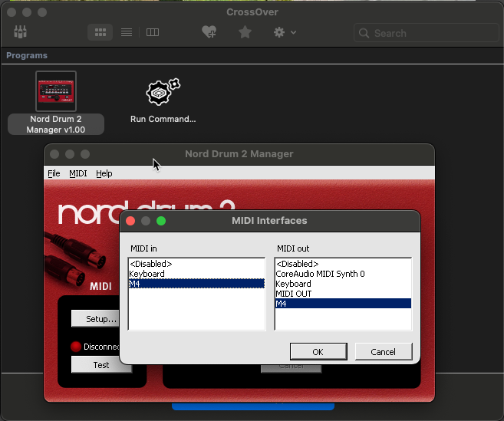This screenshot has width=504, height=421.
Task: Switch CrossOver to column view
Action: (153, 32)
